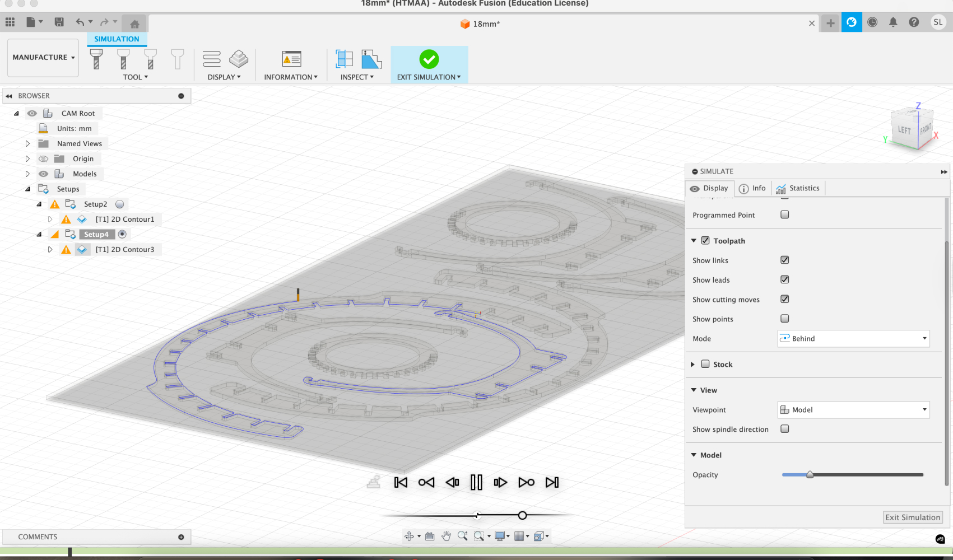Open the MANUFACTURE workspace button
This screenshot has height=560, width=953.
coord(43,57)
